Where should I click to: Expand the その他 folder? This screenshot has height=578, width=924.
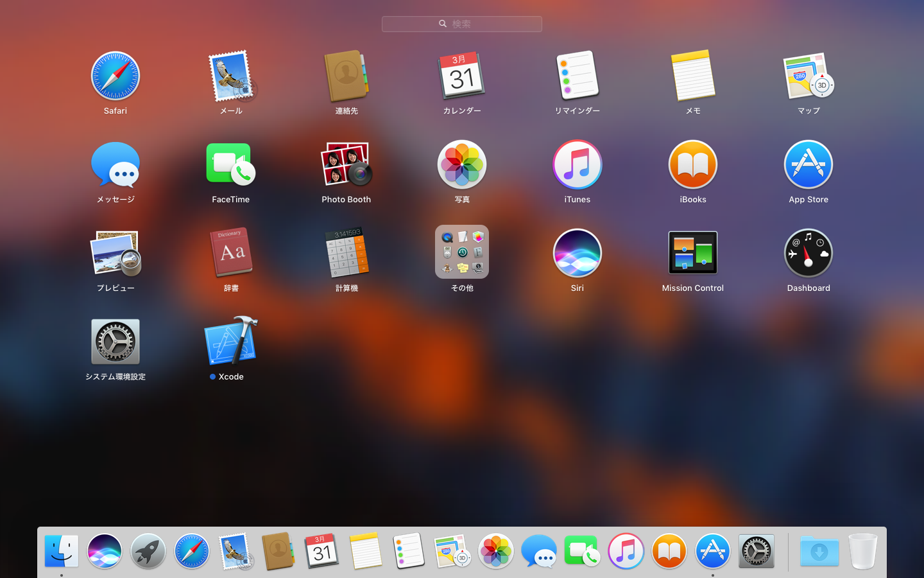(462, 252)
